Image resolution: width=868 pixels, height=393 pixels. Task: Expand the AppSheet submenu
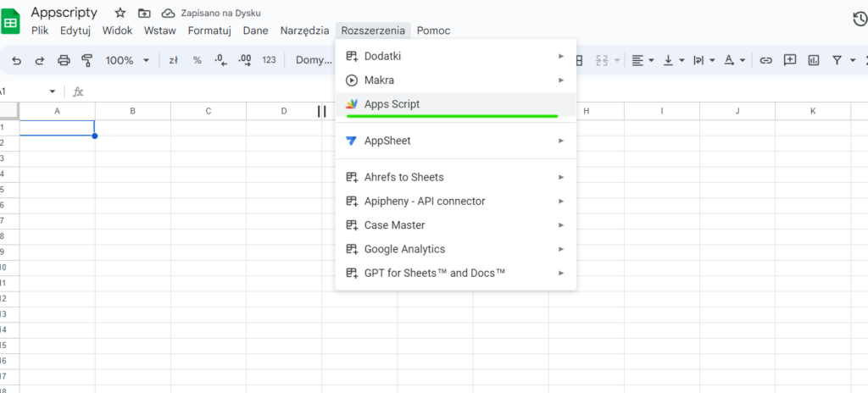click(455, 141)
